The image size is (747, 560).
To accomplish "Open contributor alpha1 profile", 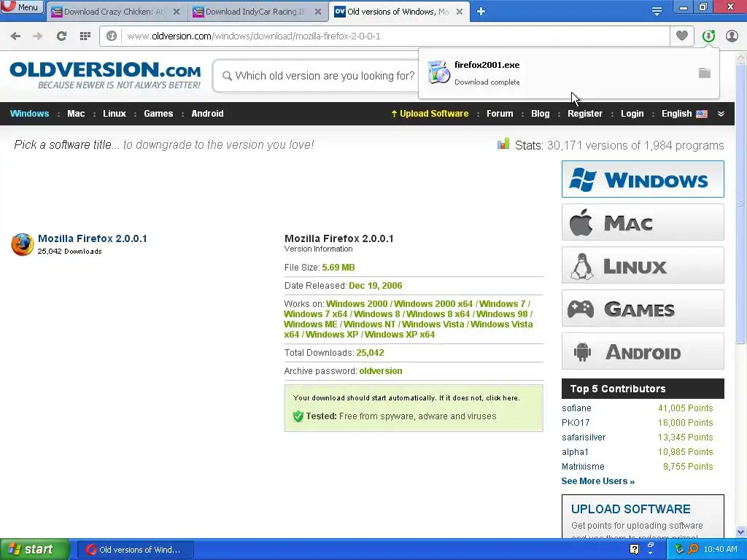I will 575,452.
